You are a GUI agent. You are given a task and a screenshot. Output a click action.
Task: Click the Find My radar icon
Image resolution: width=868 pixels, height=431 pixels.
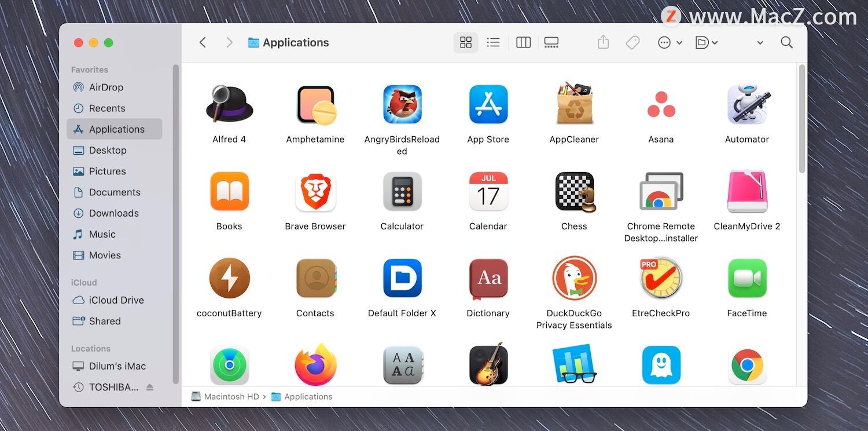(x=229, y=366)
